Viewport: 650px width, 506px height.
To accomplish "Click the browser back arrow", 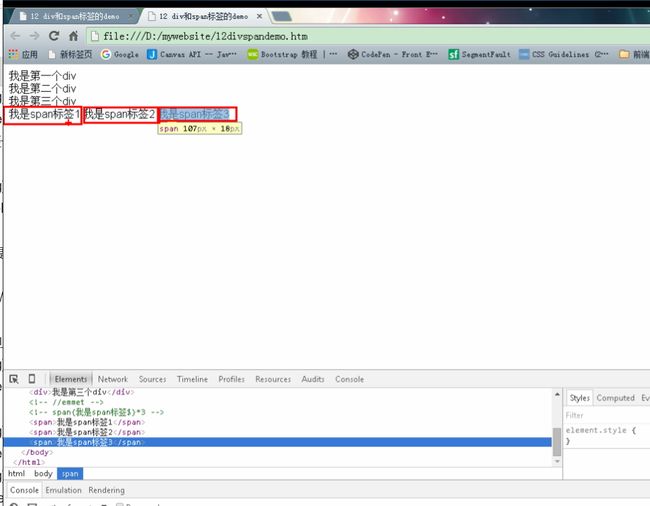I will point(17,35).
